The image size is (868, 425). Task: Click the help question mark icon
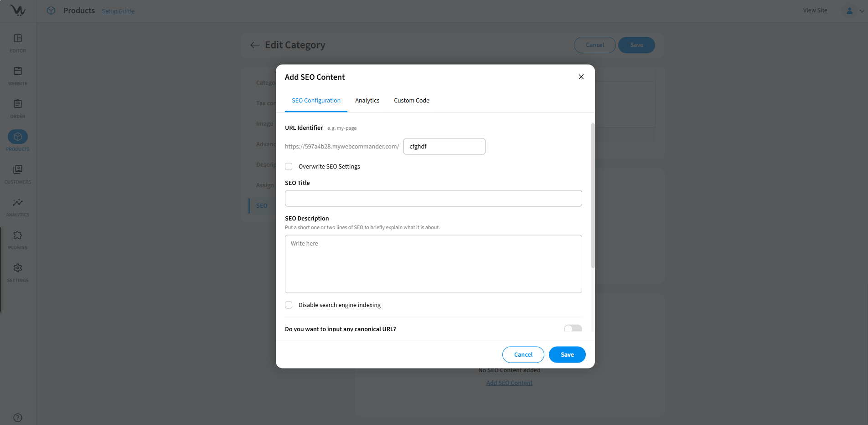(x=18, y=417)
